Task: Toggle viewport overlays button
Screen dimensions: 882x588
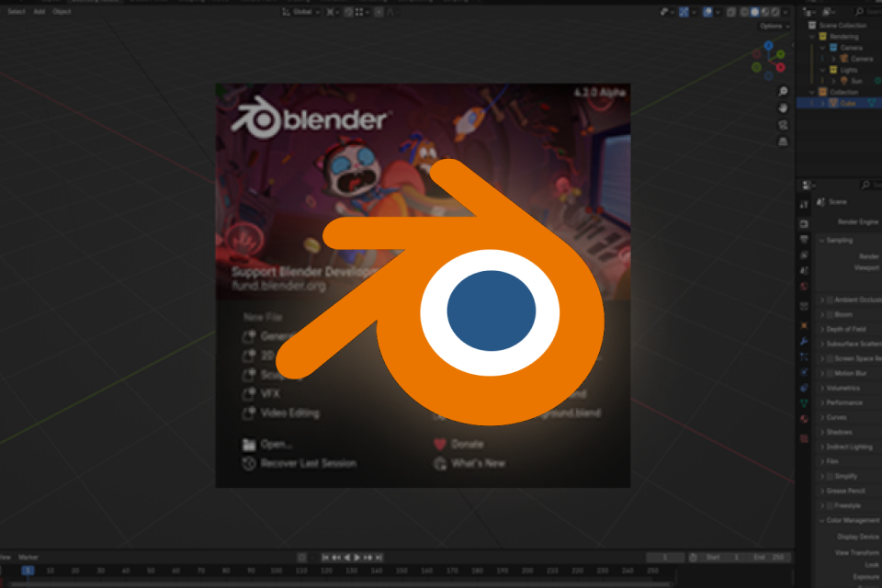Action: tap(708, 12)
